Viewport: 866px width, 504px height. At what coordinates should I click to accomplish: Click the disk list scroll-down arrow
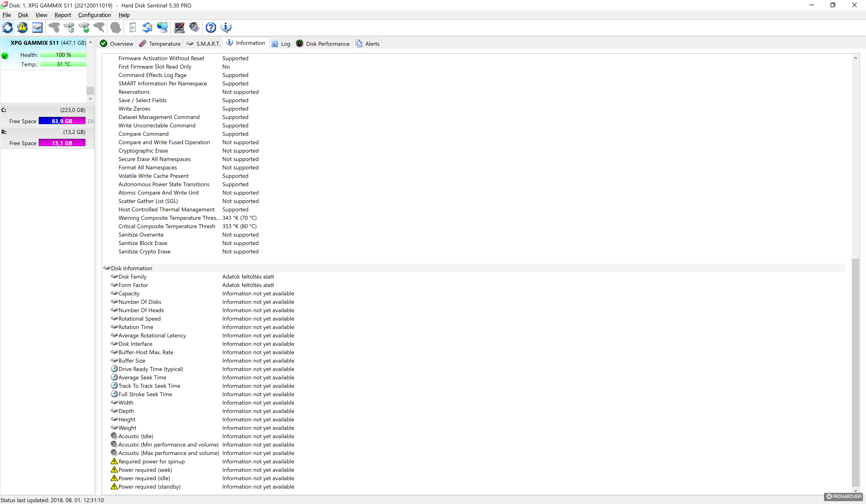click(90, 99)
